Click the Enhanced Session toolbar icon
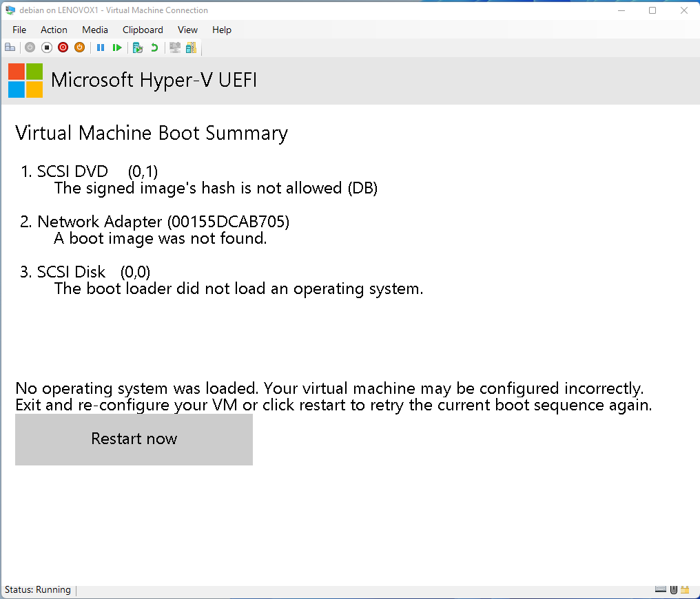Image resolution: width=700 pixels, height=599 pixels. pyautogui.click(x=175, y=48)
